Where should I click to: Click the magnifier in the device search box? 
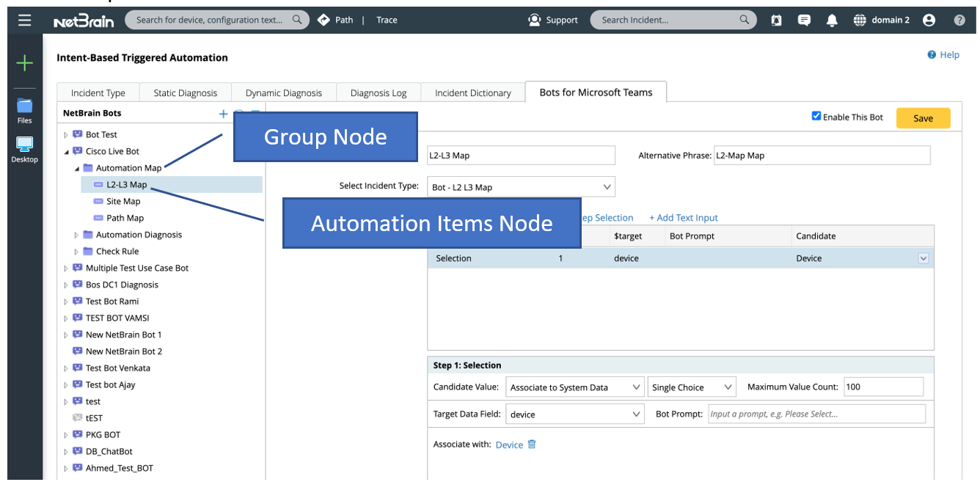click(297, 20)
